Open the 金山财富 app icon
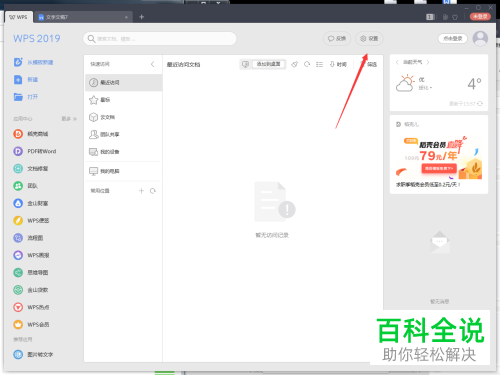This screenshot has width=500, height=375. (x=18, y=203)
